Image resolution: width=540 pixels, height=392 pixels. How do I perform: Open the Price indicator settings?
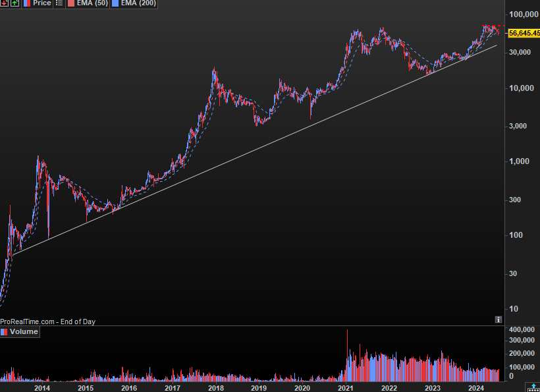point(38,3)
